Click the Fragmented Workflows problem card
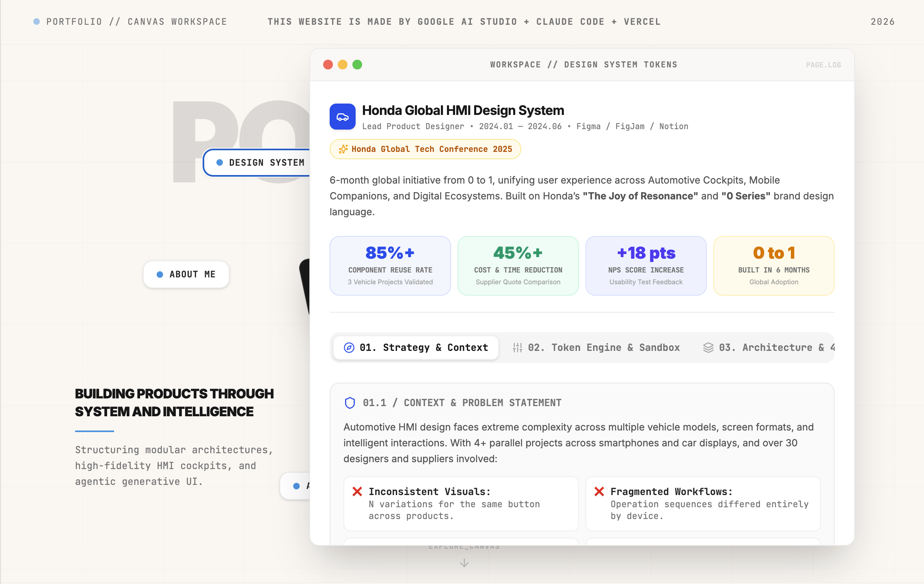The image size is (924, 584). click(x=703, y=504)
